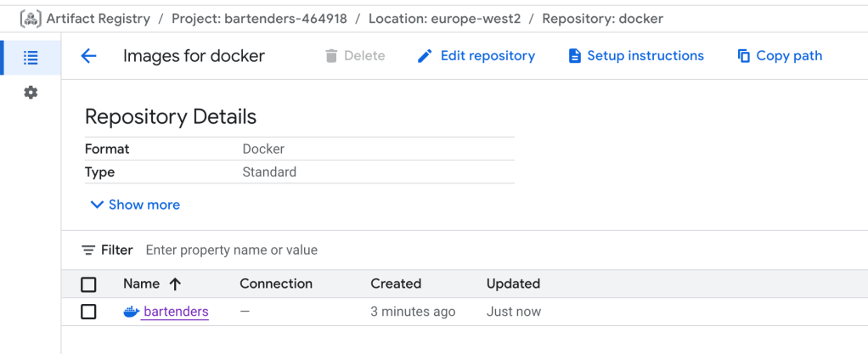Screen dimensions: 868x354
Task: Expand Show more repository details
Action: (x=135, y=205)
